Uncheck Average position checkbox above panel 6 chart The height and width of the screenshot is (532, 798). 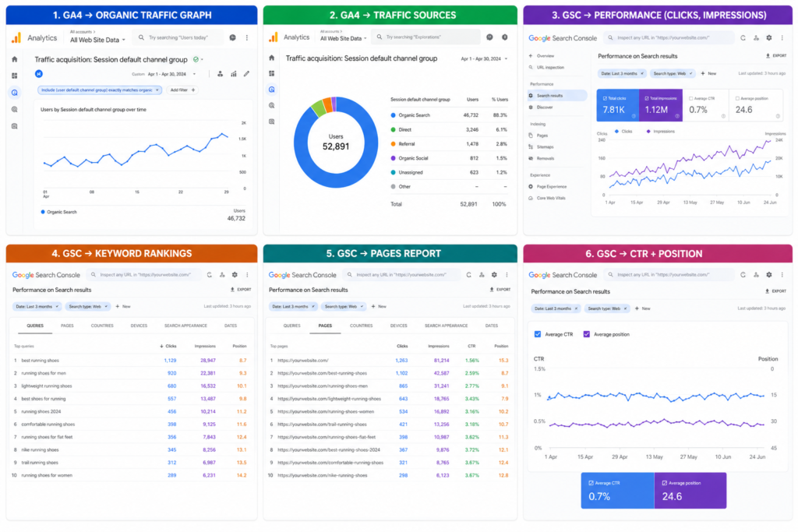[586, 334]
